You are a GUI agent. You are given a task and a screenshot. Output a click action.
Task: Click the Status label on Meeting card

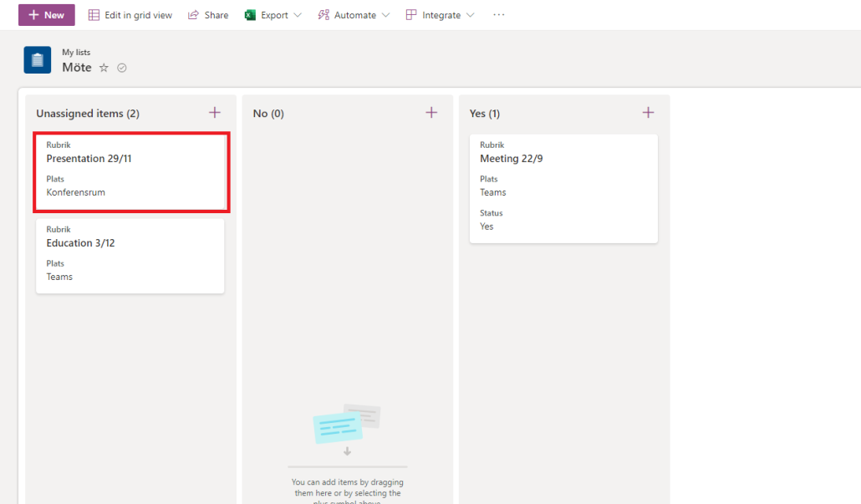(x=492, y=213)
